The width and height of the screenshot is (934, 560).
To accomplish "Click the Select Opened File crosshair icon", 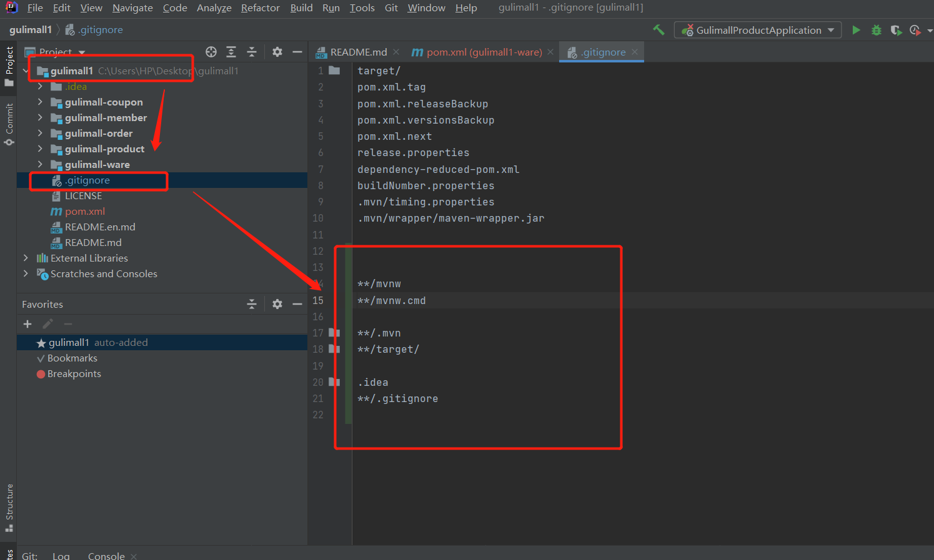I will [211, 52].
